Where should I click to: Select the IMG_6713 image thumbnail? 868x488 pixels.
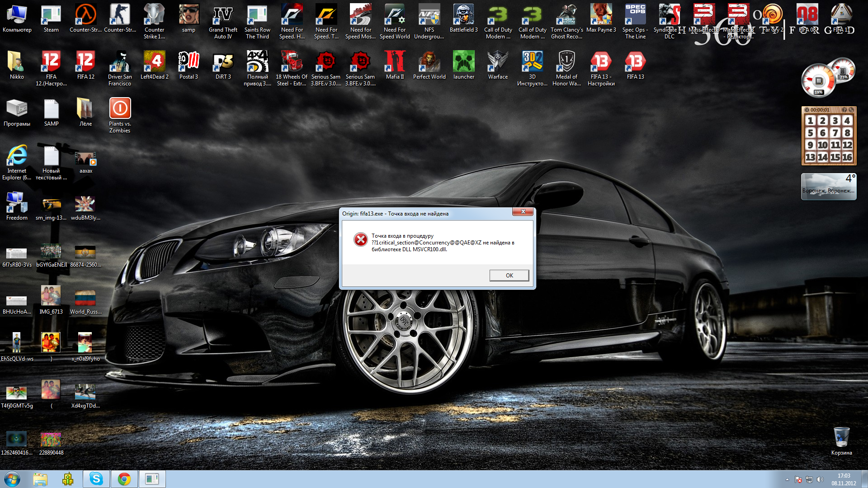tap(51, 296)
